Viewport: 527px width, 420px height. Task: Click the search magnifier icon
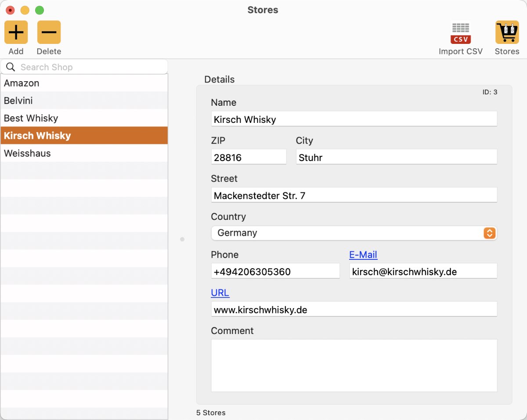pyautogui.click(x=11, y=67)
